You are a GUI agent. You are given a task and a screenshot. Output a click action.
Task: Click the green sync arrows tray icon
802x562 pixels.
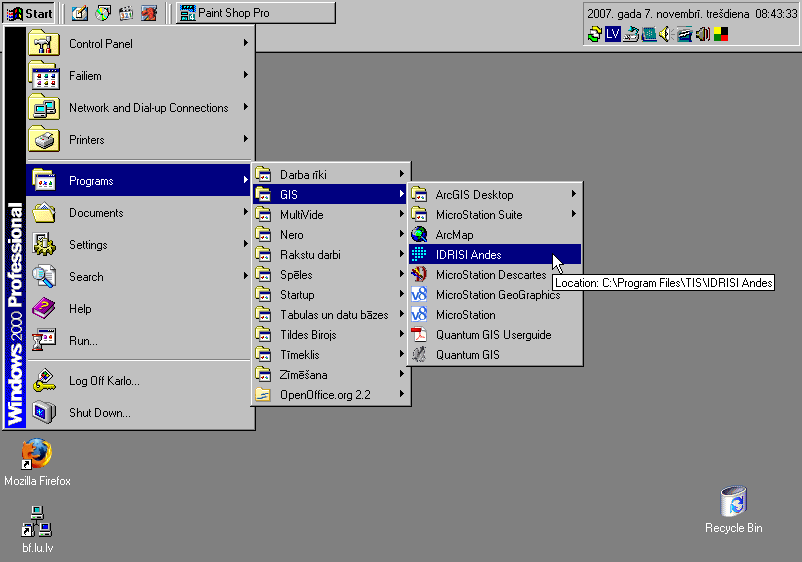(594, 34)
